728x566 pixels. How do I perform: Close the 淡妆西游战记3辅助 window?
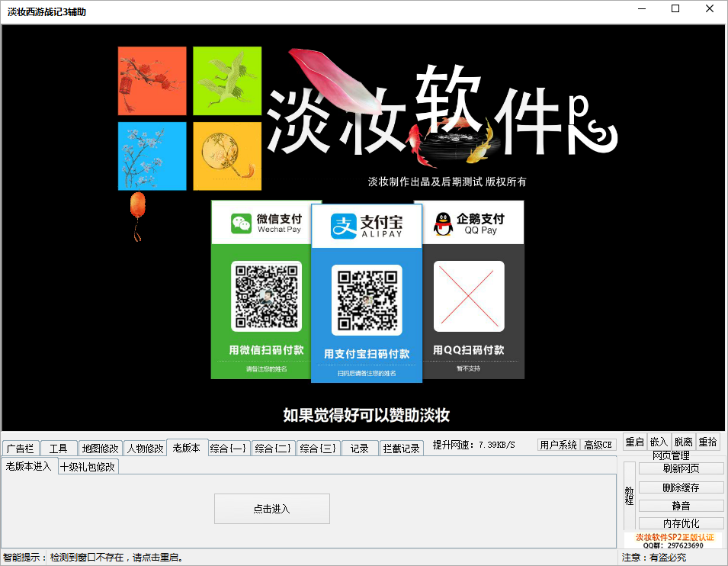710,9
